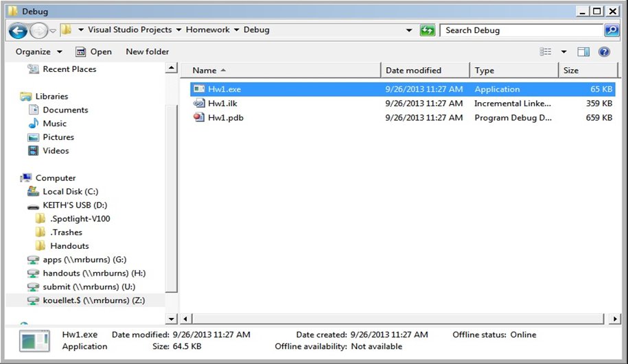
Task: Open submit (\\mrburns) (U:) network drive
Action: [x=89, y=287]
